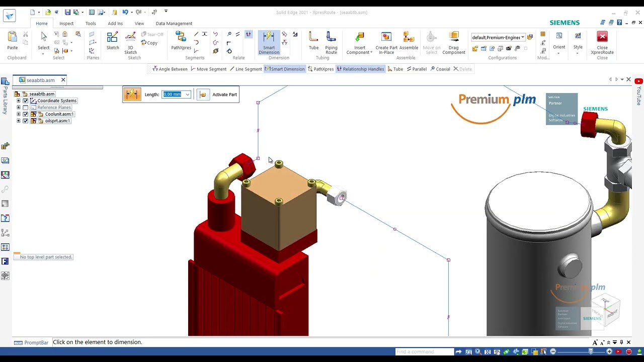Expand the oilsprt.asm:1 tree node

pyautogui.click(x=19, y=121)
